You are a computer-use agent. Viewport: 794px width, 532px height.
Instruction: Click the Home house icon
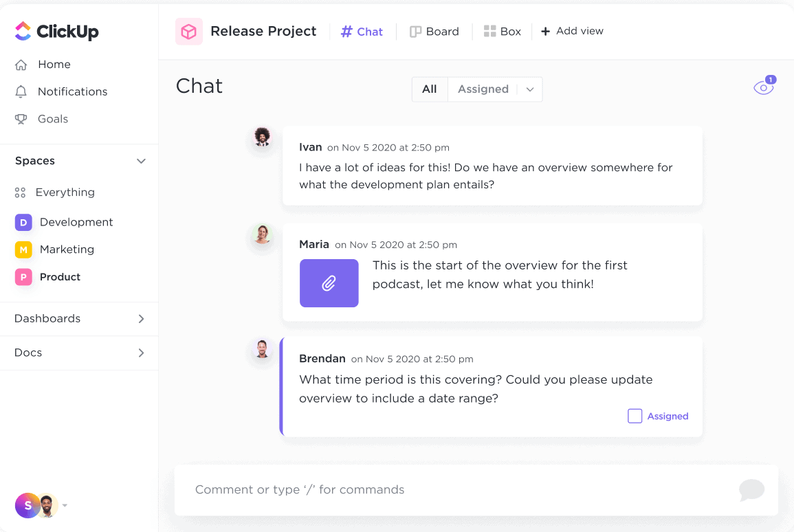(21, 65)
